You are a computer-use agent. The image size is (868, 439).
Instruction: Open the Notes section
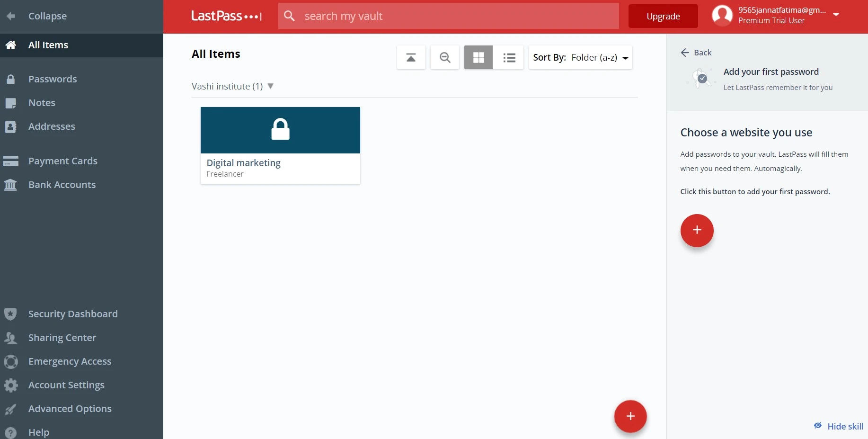(42, 103)
